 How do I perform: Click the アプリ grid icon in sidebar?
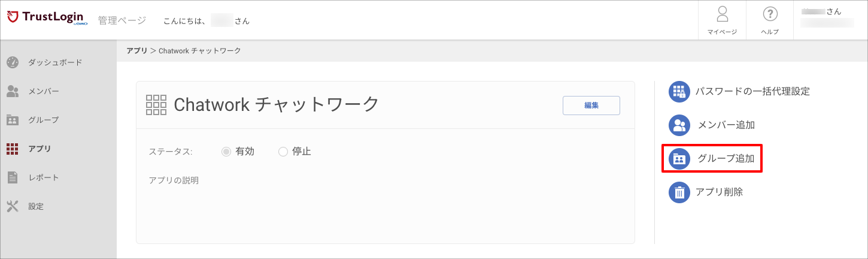[x=13, y=149]
